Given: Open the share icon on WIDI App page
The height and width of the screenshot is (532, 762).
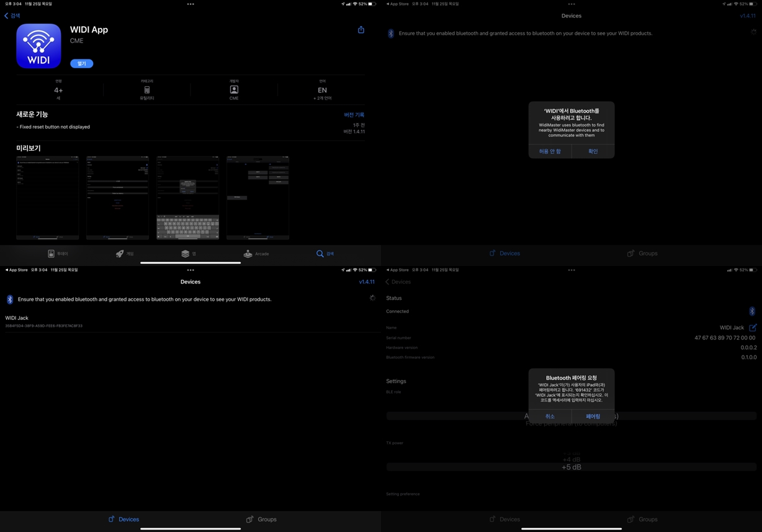Looking at the screenshot, I should coord(361,30).
